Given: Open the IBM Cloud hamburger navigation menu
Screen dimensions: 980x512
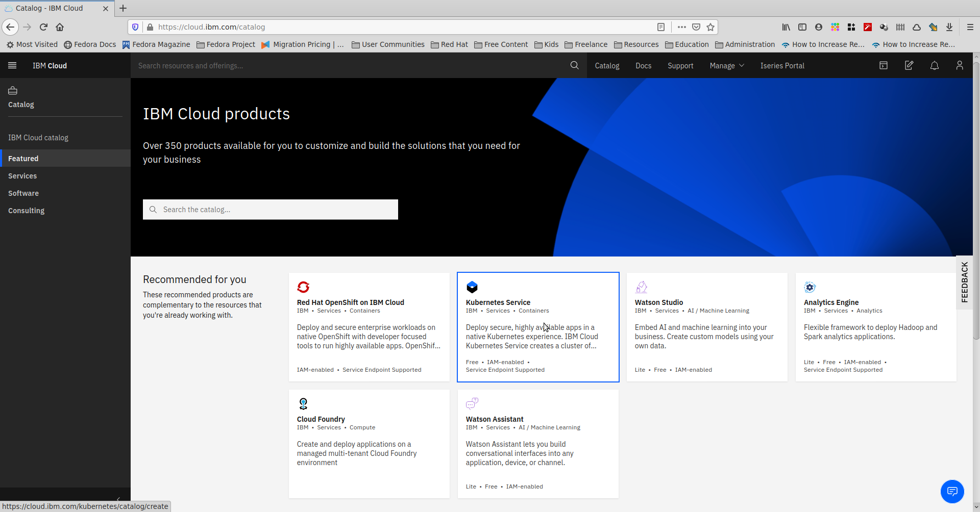Looking at the screenshot, I should (x=12, y=65).
